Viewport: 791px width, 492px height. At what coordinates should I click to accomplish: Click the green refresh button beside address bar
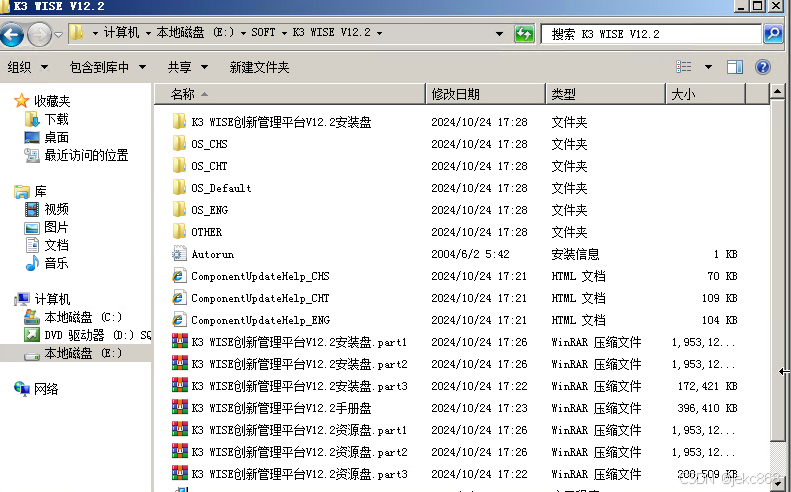pos(524,34)
